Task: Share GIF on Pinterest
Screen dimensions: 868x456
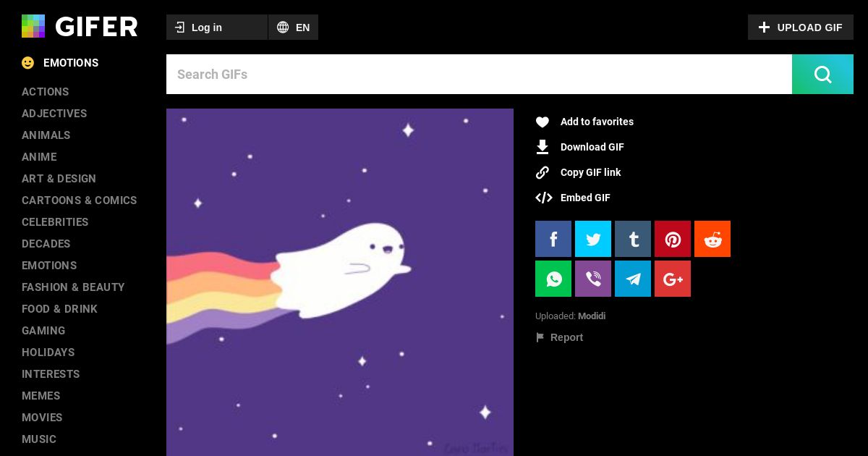Action: 673,239
